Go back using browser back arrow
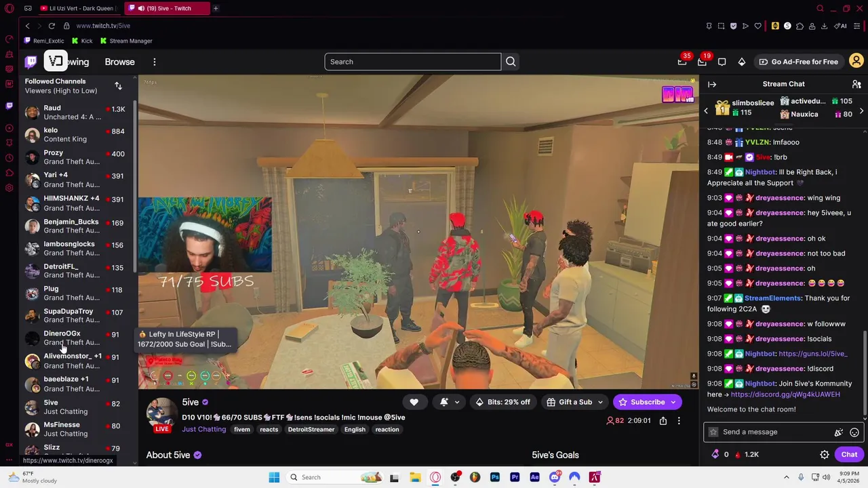Viewport: 868px width, 488px height. point(27,26)
